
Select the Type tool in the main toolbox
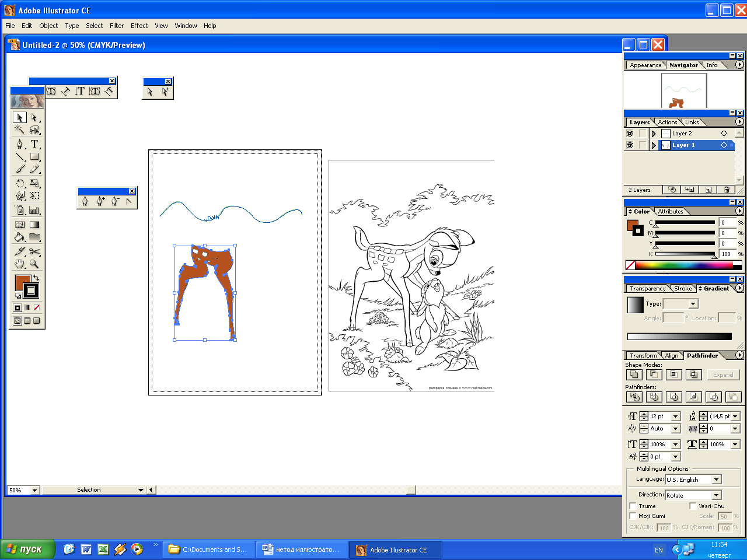(34, 143)
